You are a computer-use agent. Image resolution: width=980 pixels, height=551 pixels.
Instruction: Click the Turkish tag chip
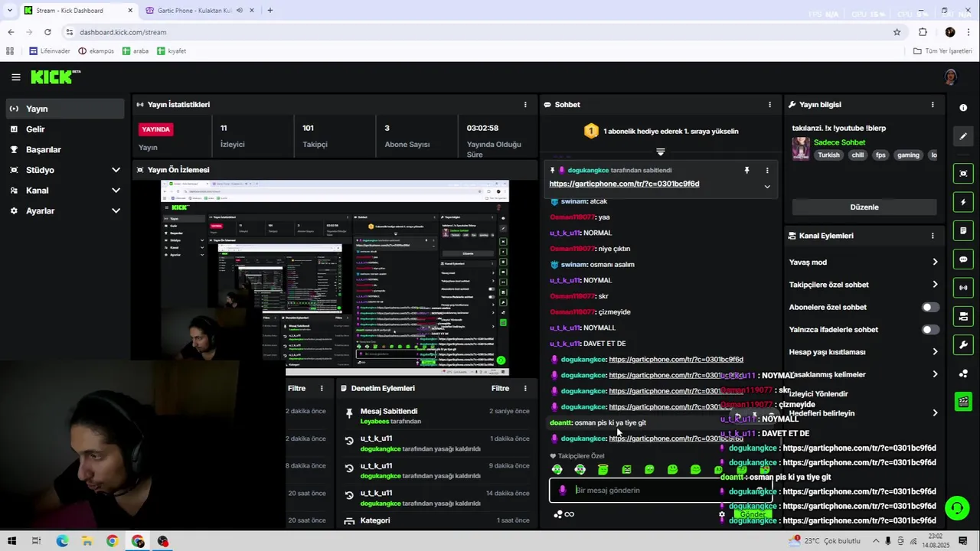[828, 155]
